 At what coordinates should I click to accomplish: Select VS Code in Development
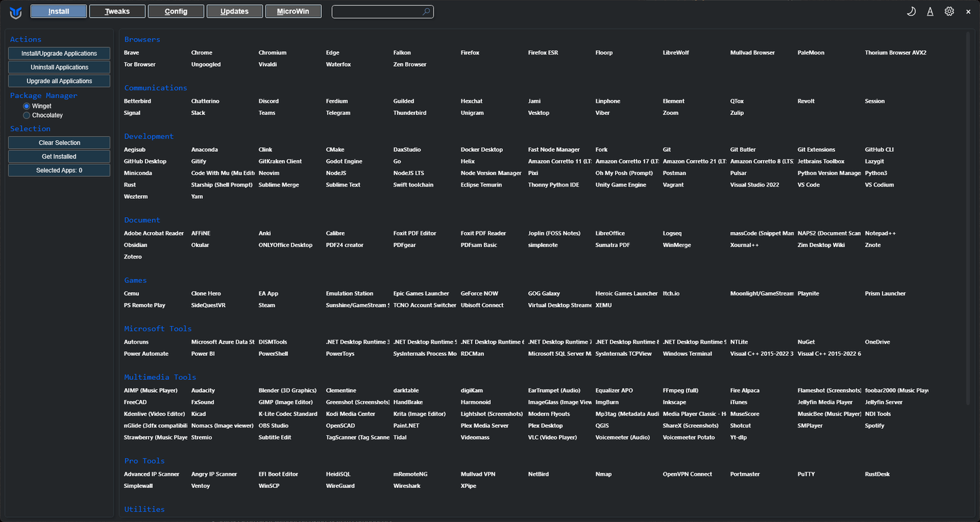tap(808, 185)
